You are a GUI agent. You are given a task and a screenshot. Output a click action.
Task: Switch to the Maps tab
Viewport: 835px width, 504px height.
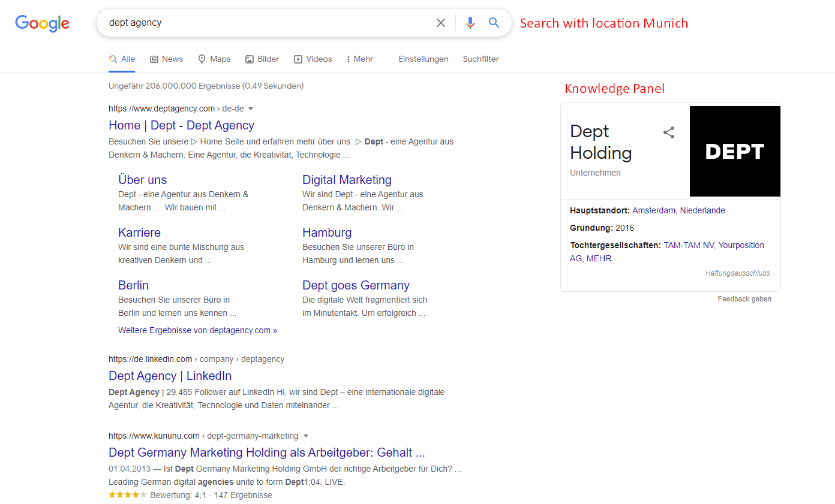(x=214, y=59)
